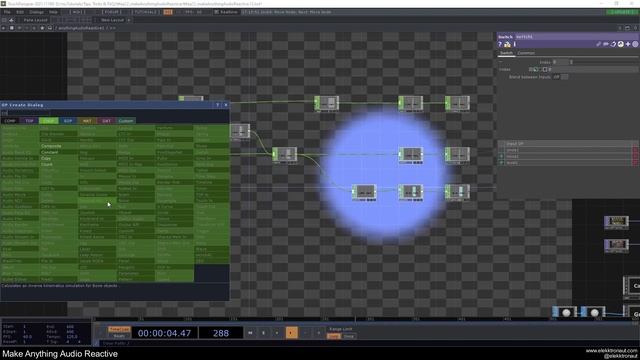640x360 pixels.
Task: Select the TOP family tab
Action: [29, 121]
